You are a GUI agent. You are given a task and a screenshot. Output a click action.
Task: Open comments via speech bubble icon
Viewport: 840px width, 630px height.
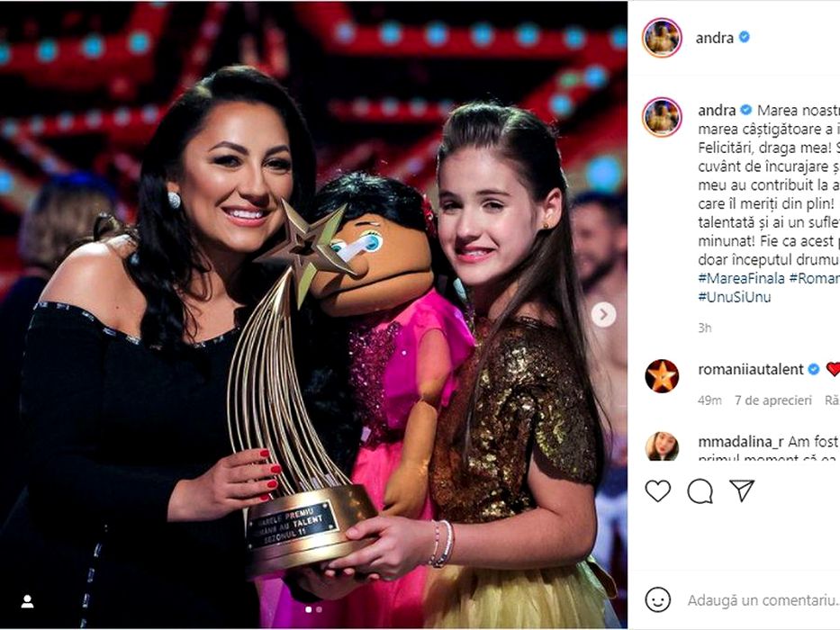[x=700, y=490]
